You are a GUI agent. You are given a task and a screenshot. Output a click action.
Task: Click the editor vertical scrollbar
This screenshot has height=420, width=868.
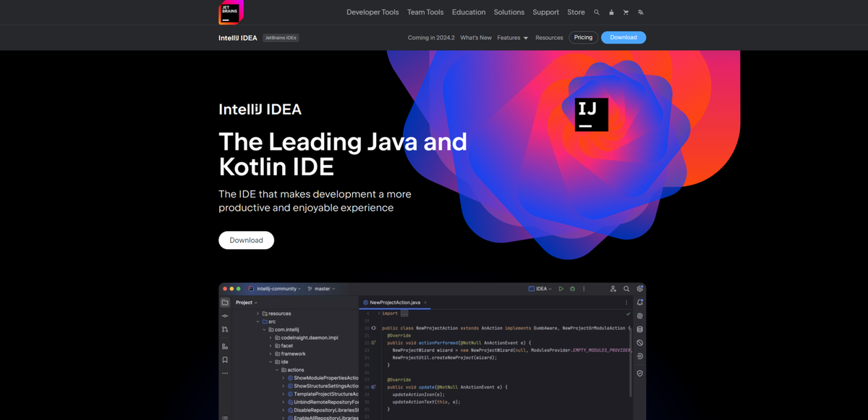[x=631, y=362]
